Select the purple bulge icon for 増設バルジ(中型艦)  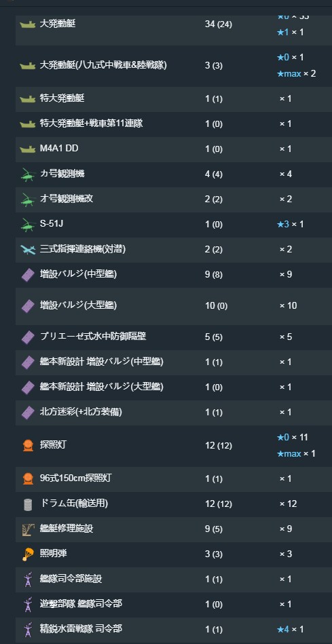pyautogui.click(x=28, y=274)
